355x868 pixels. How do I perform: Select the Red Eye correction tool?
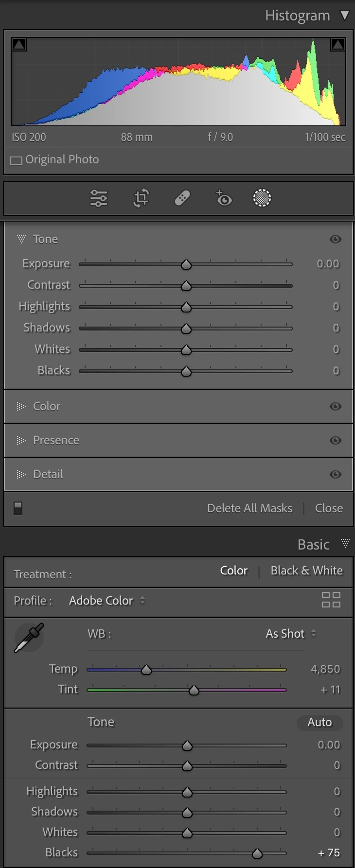tap(224, 198)
